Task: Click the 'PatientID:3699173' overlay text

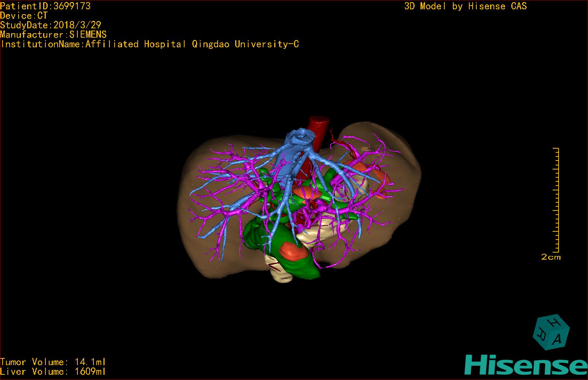Action: [45, 6]
